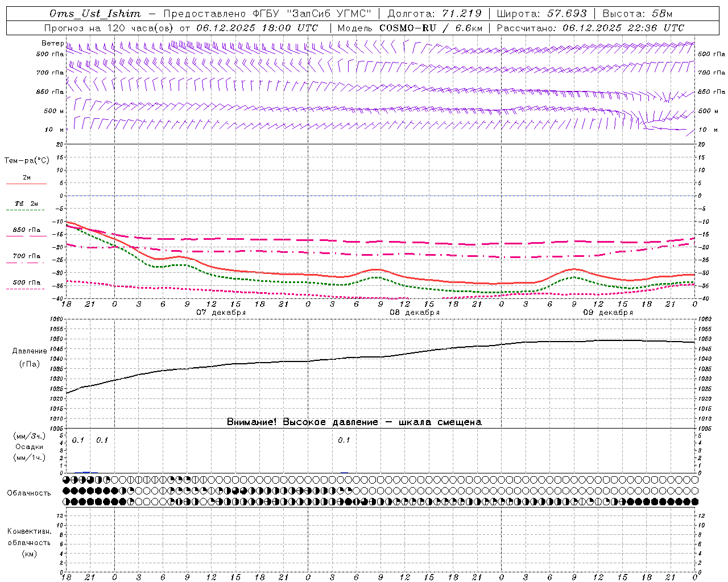
Task: Click the left 700 гПа wind row label
Action: click(50, 73)
